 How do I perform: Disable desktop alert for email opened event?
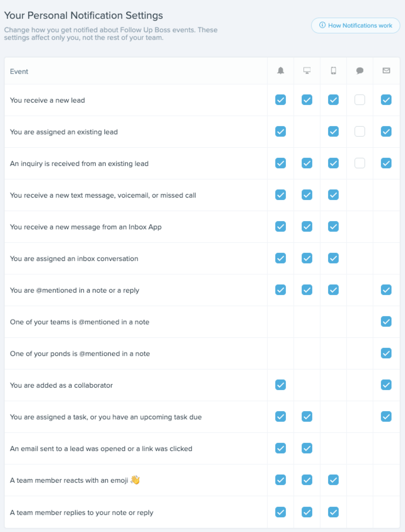[x=307, y=448]
